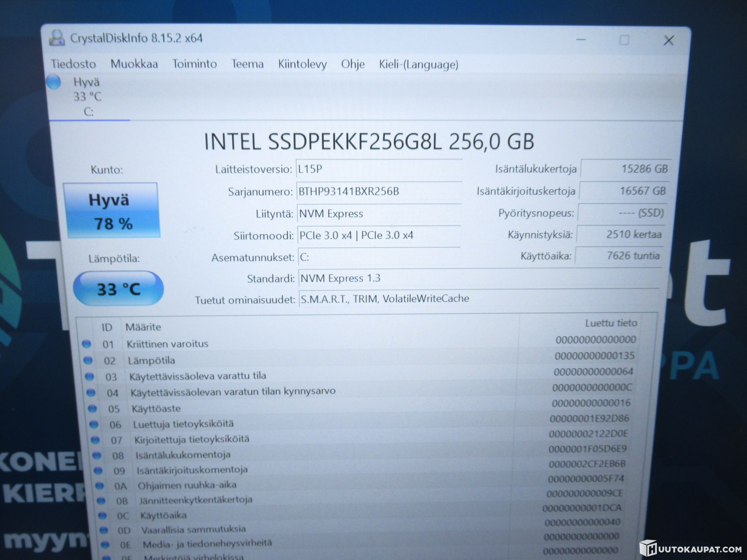
Task: Open the Kiintolevy menu
Action: point(302,64)
